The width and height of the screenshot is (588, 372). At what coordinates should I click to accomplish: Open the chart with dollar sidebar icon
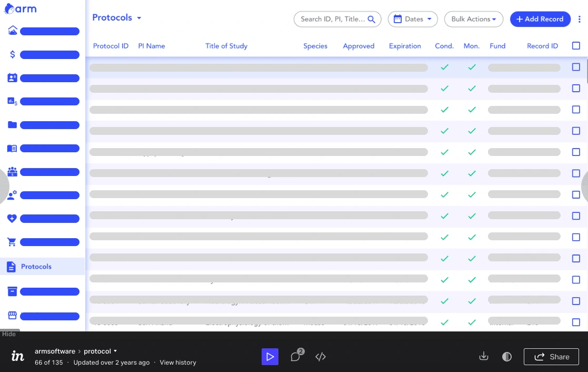point(13,101)
